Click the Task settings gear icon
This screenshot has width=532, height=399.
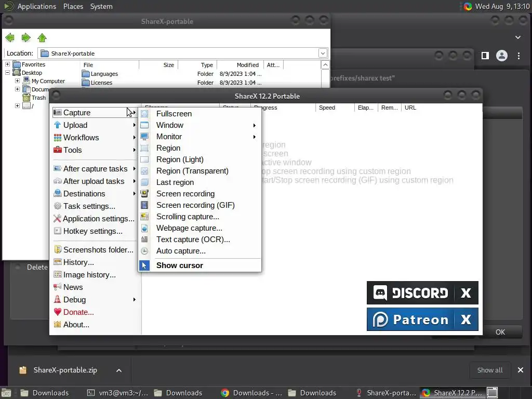click(x=58, y=206)
